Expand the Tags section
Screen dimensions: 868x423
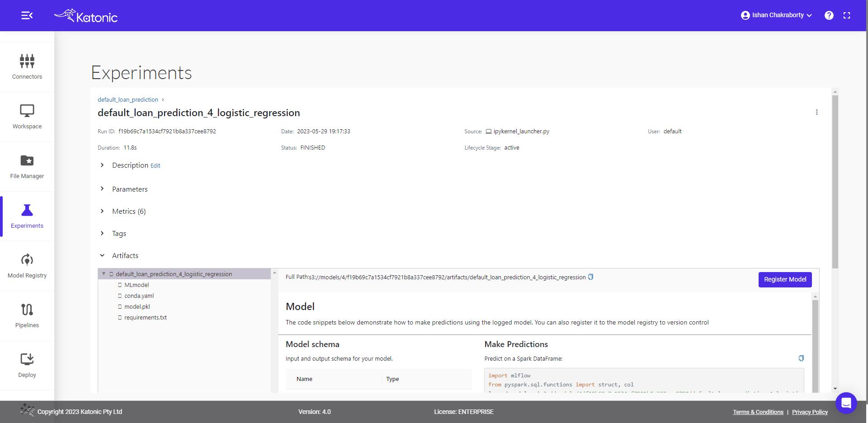[x=102, y=233]
